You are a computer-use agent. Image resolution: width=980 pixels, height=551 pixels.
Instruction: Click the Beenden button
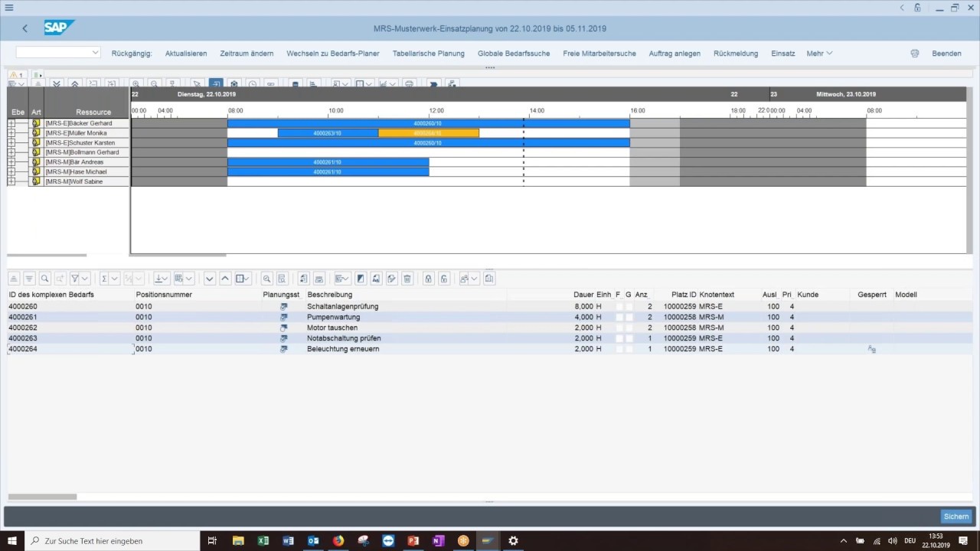946,54
